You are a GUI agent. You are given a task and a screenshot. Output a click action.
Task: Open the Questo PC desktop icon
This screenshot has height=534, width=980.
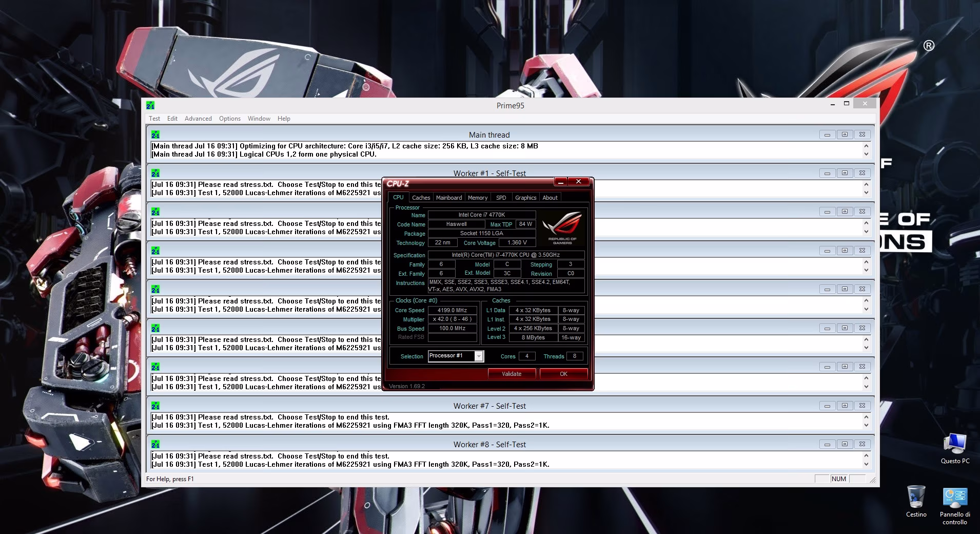point(955,448)
